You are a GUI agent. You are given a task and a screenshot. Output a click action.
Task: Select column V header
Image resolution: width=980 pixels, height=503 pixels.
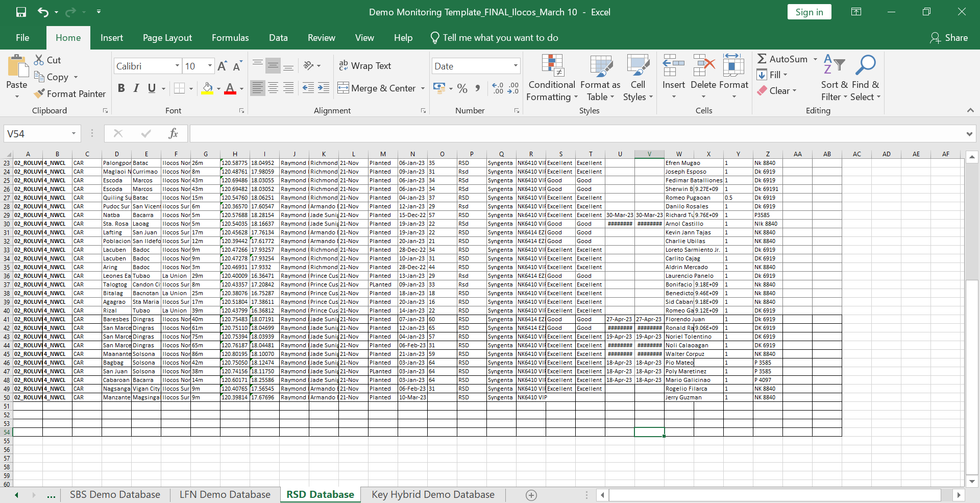coord(649,154)
